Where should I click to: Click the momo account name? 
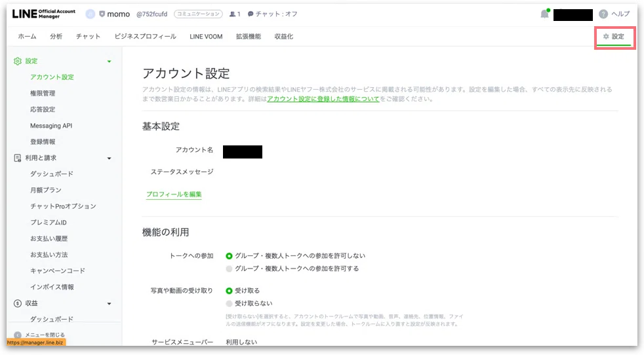point(118,14)
